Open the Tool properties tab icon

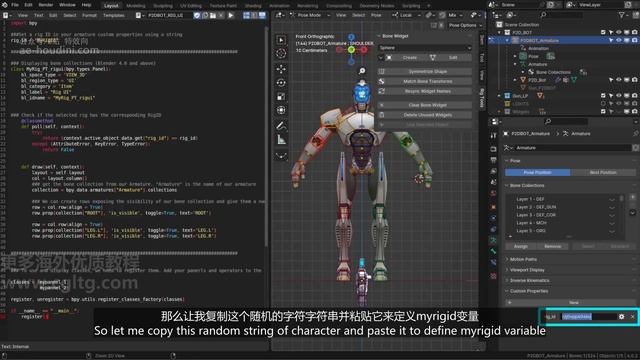(493, 135)
